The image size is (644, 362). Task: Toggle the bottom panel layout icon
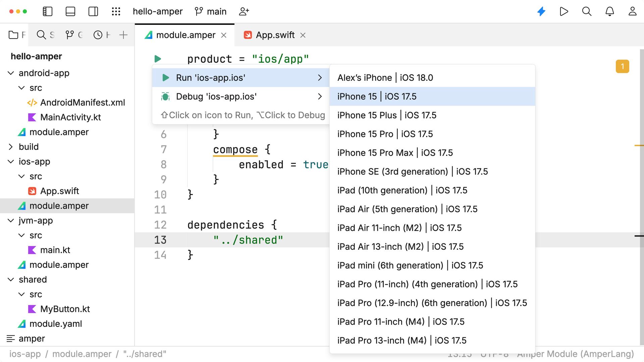[x=70, y=11]
